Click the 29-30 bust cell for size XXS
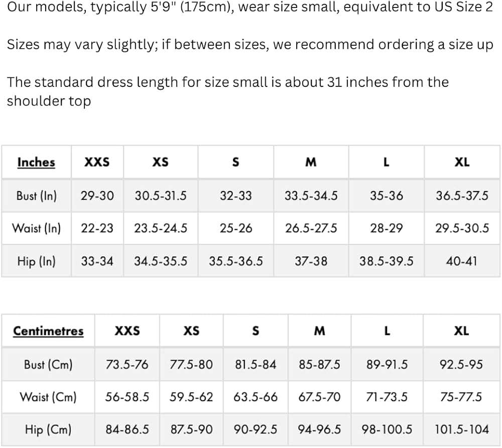This screenshot has height=448, width=502. (x=97, y=195)
